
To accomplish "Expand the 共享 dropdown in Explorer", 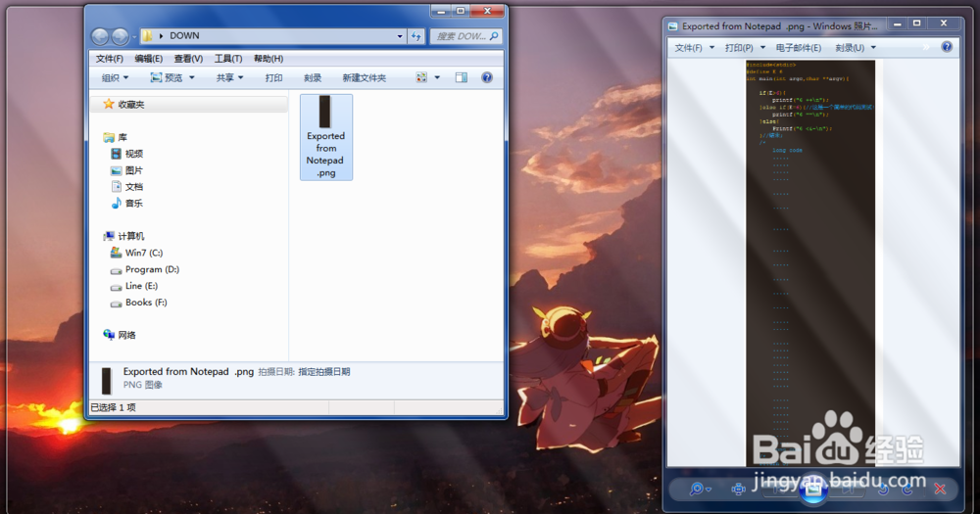I will coord(229,77).
